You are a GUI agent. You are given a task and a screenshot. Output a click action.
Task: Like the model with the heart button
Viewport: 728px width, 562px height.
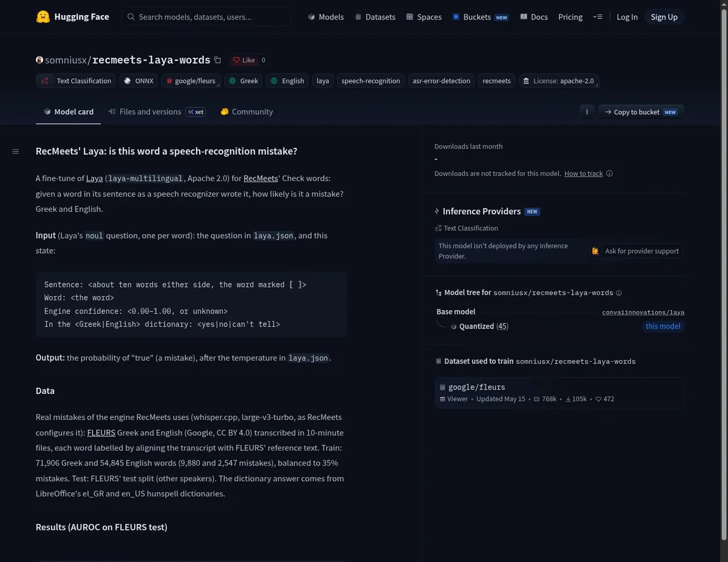(x=244, y=60)
